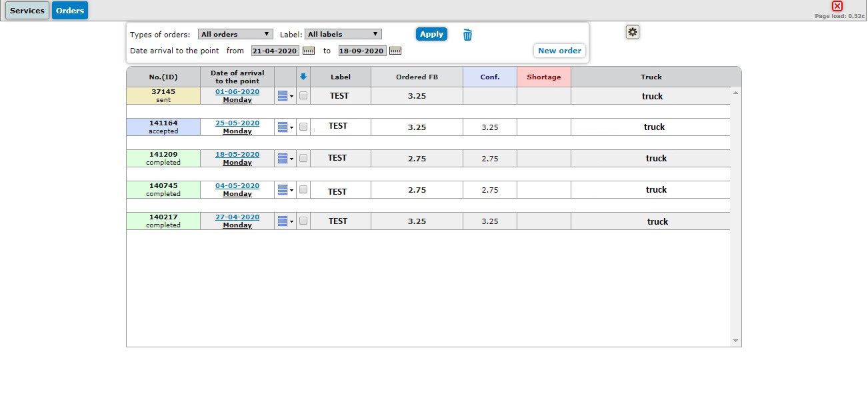Click the from date input field
Screen dimensions: 868x400
click(x=275, y=51)
